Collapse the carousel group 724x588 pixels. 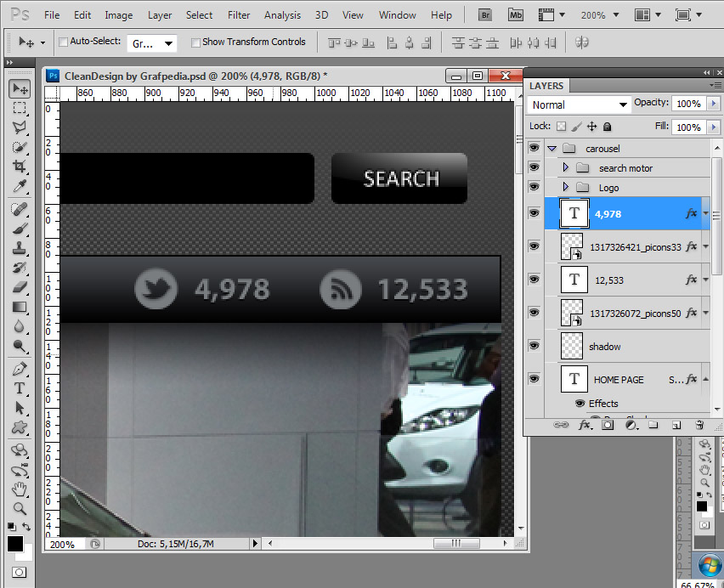(x=551, y=149)
